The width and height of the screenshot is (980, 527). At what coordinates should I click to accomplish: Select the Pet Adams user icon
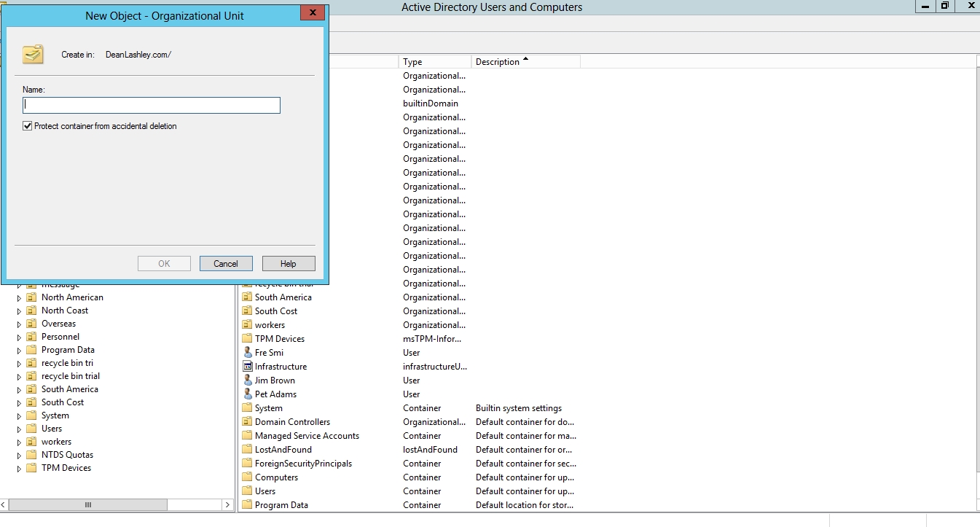(x=248, y=394)
